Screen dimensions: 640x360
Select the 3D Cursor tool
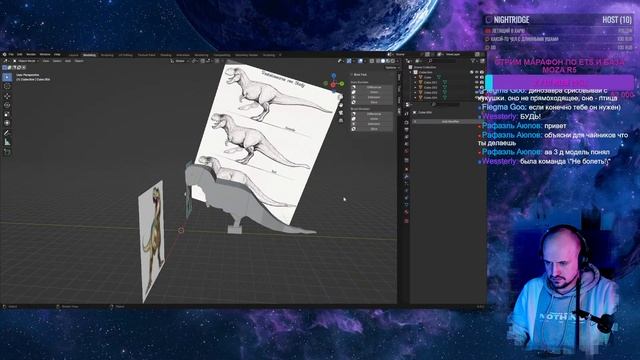[7, 87]
